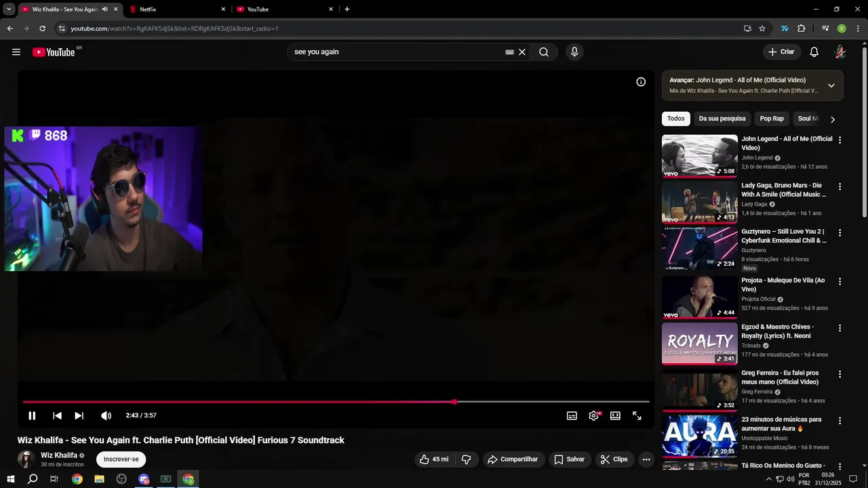Screen dimensions: 868x488
Task: Toggle subtitles/closed captions
Action: pos(572,415)
